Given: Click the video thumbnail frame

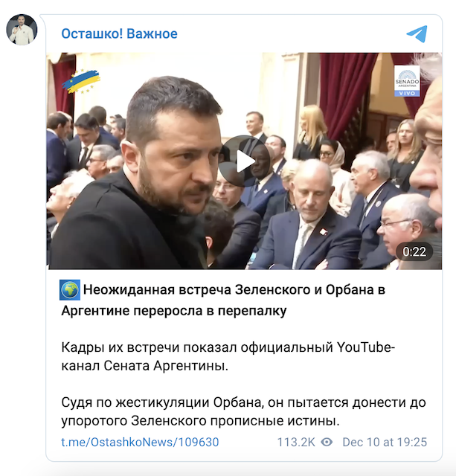Looking at the screenshot, I should (x=244, y=161).
